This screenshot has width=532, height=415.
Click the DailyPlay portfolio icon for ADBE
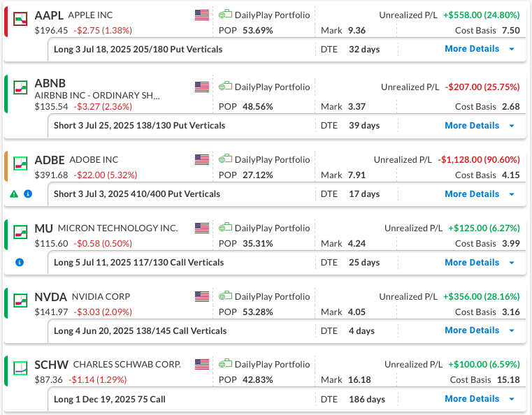pyautogui.click(x=225, y=159)
